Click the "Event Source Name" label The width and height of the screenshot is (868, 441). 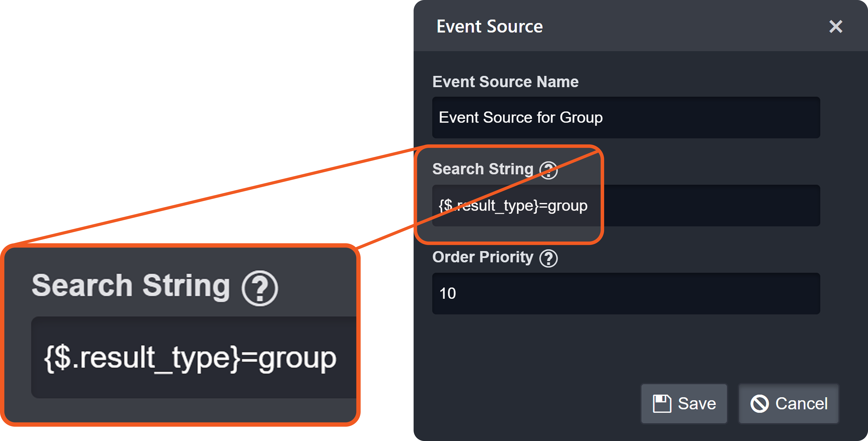click(x=505, y=82)
